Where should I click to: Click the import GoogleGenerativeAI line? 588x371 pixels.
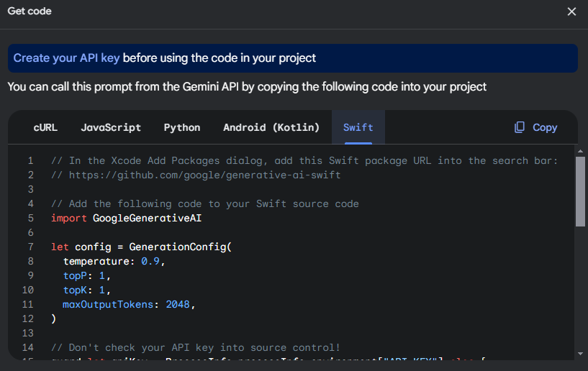[127, 218]
